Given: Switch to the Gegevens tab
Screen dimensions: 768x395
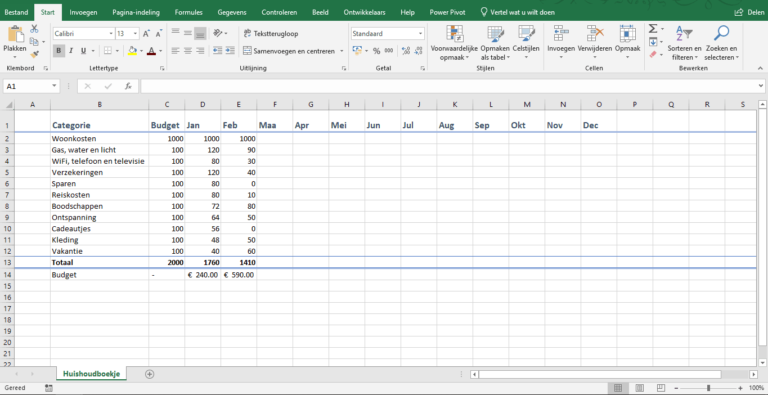Looking at the screenshot, I should point(232,12).
